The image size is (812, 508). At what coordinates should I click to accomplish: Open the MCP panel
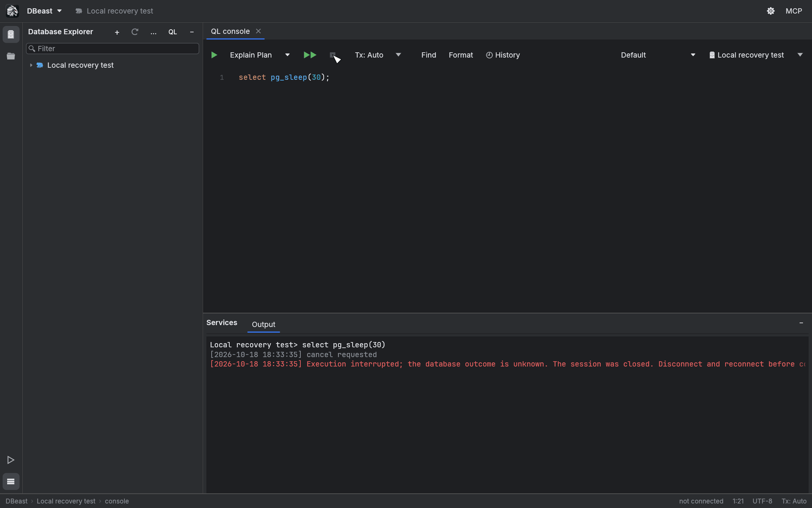[794, 11]
